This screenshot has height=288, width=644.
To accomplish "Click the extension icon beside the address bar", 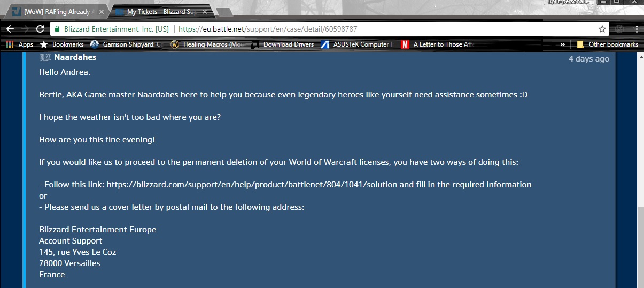I will [619, 29].
